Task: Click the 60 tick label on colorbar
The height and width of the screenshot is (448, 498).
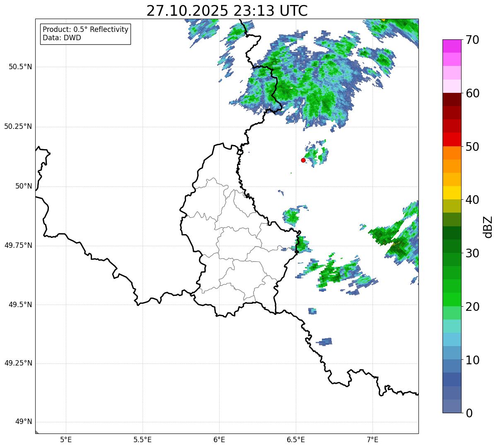Action: [473, 93]
